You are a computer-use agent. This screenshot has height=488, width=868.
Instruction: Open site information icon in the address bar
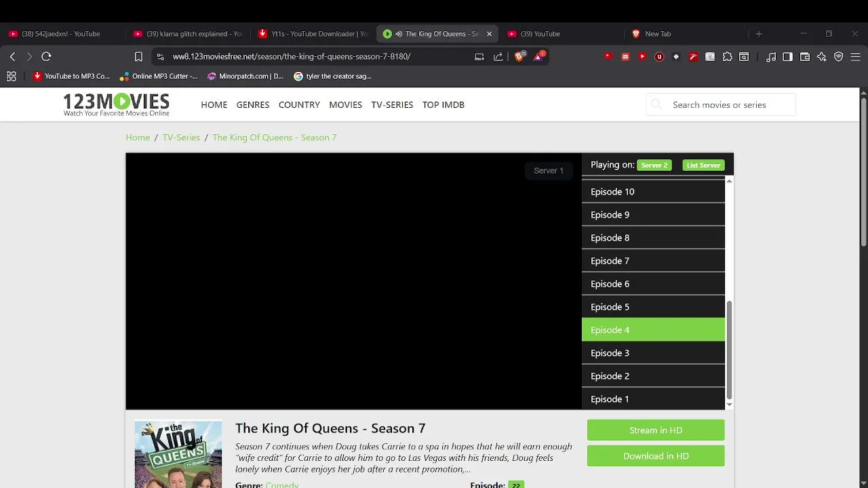159,56
